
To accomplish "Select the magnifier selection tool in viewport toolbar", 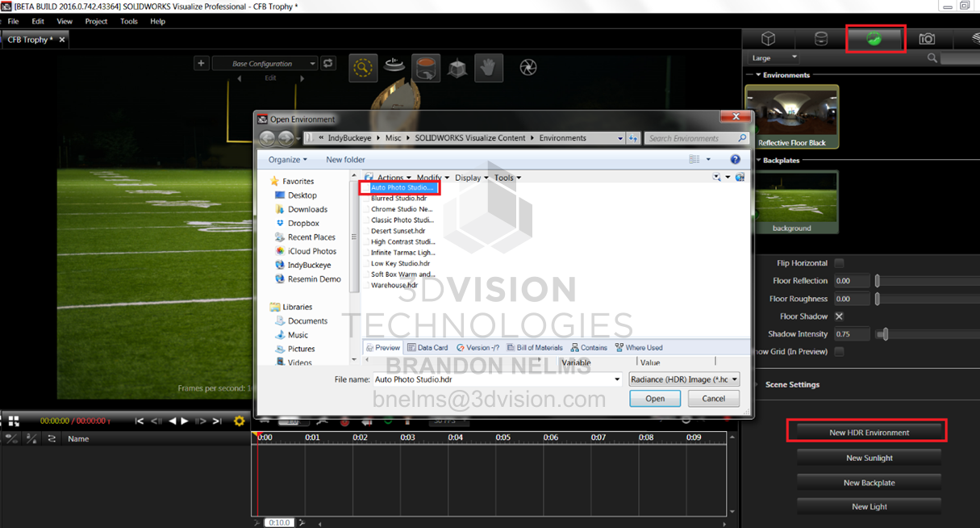I will click(x=363, y=68).
